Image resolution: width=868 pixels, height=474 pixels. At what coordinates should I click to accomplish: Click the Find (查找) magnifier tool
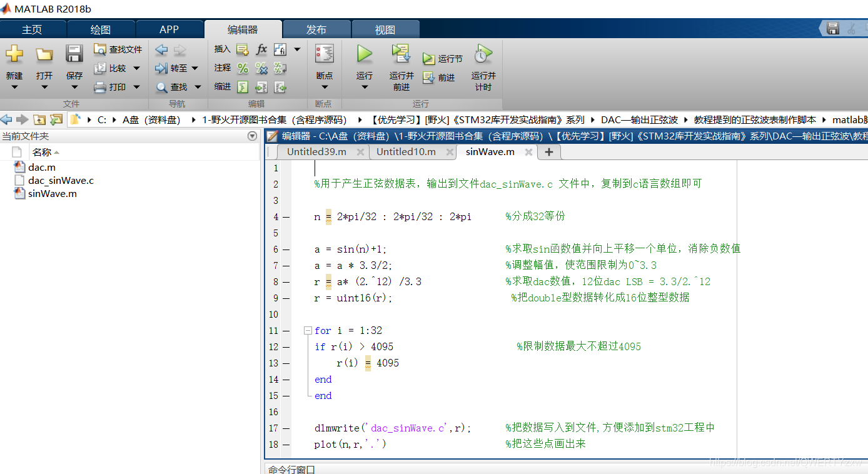[x=172, y=87]
